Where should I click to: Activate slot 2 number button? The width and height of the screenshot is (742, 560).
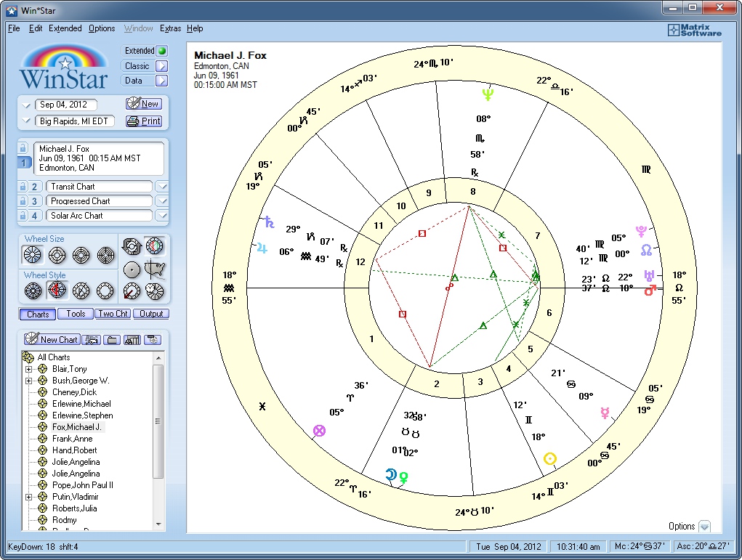click(x=35, y=187)
